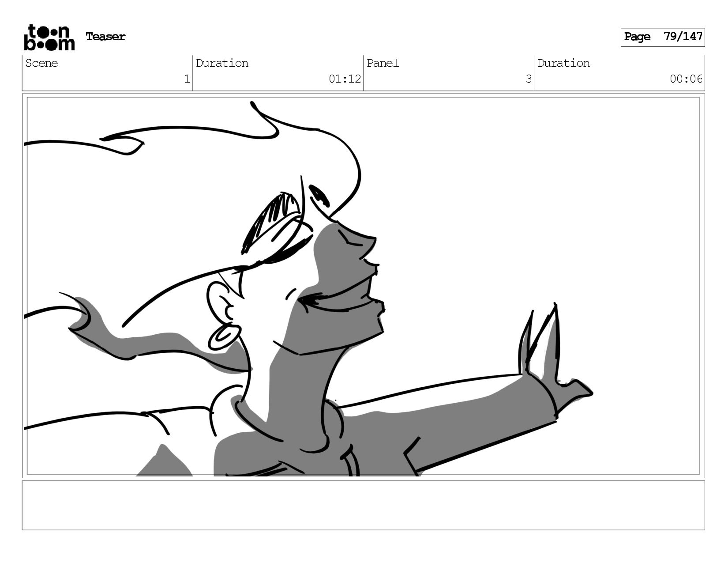Click the scene number value '1'
Viewport: 728px width, 563px height.
(x=187, y=79)
